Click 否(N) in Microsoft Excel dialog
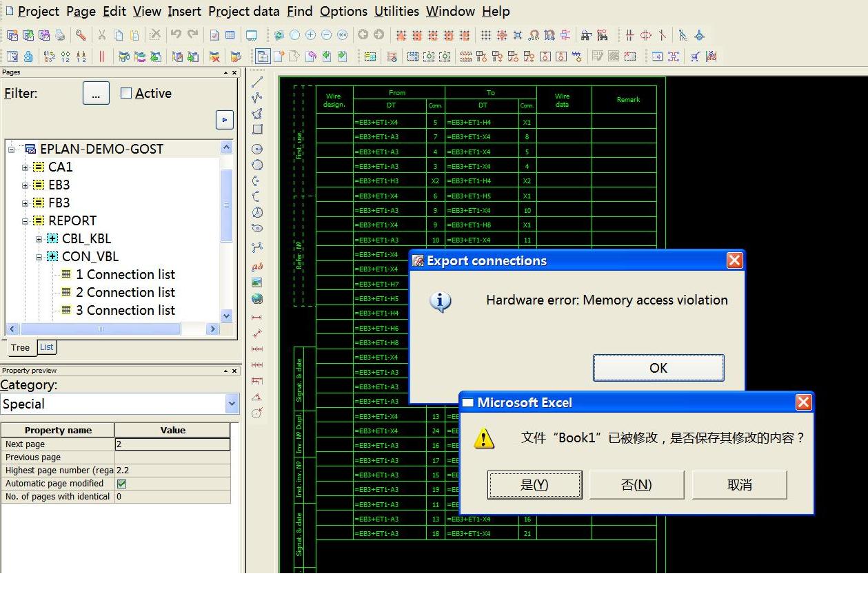The image size is (868, 598). (636, 485)
